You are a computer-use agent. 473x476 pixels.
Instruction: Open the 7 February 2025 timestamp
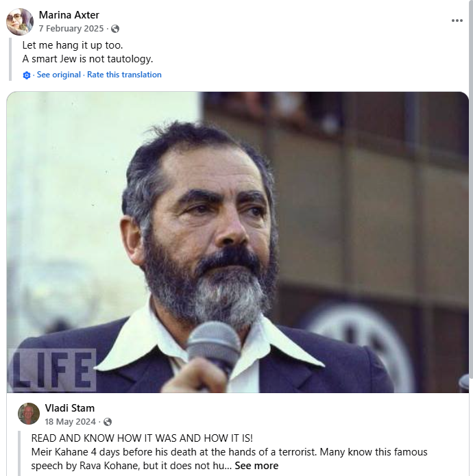(71, 29)
